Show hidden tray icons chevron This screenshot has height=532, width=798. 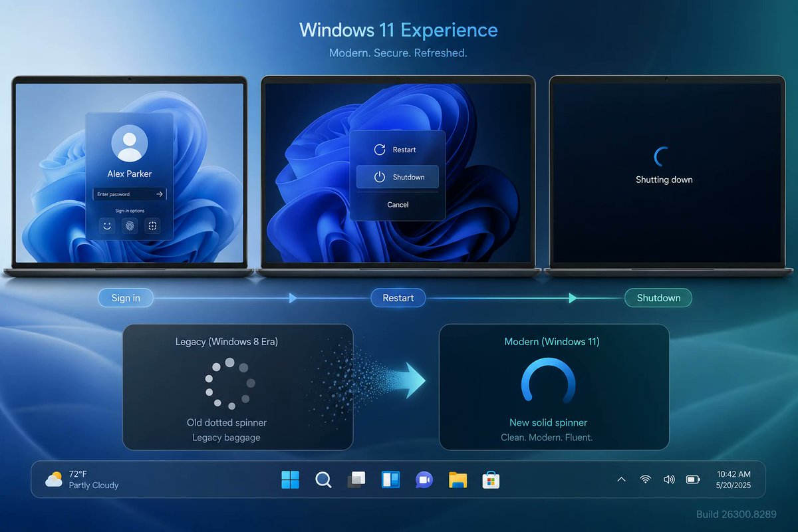[x=621, y=479]
